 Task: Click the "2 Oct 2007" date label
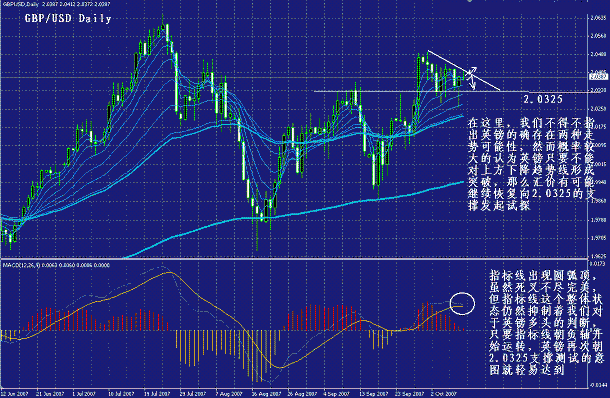444,394
